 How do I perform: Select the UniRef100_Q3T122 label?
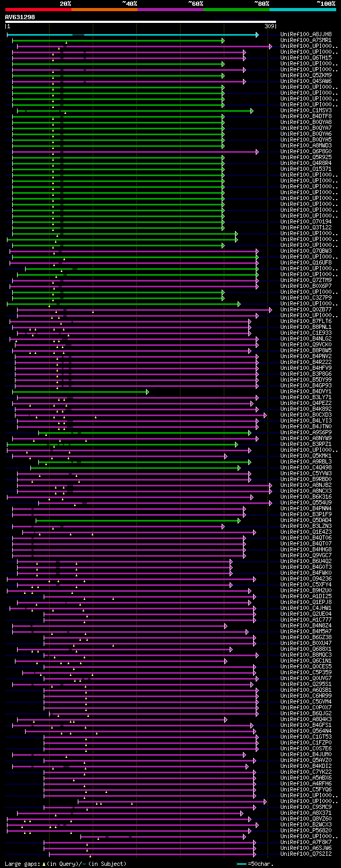[x=306, y=228]
